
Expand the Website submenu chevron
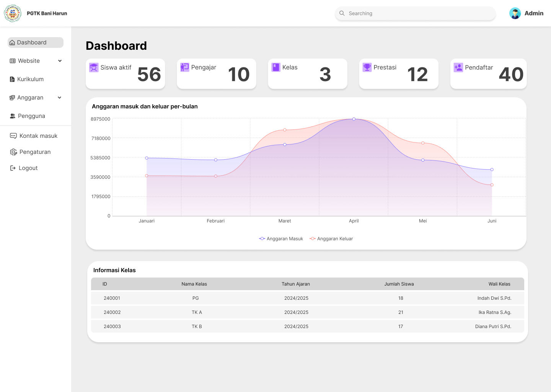60,61
